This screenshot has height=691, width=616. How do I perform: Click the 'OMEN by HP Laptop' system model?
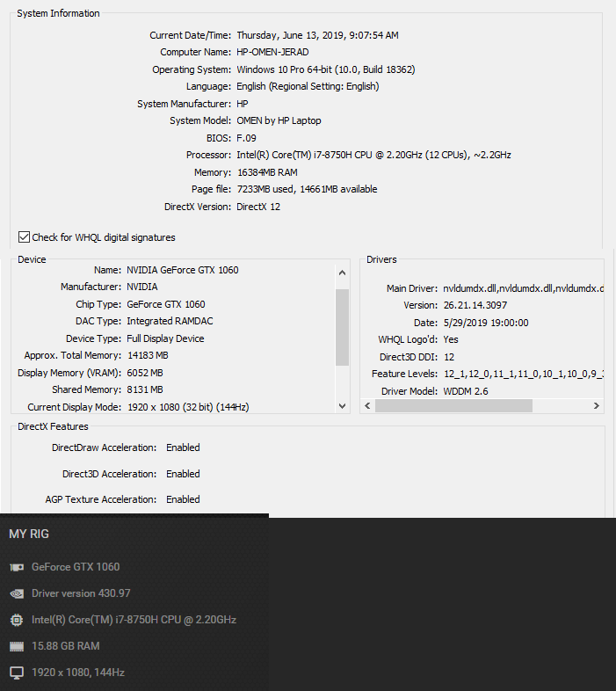point(279,120)
